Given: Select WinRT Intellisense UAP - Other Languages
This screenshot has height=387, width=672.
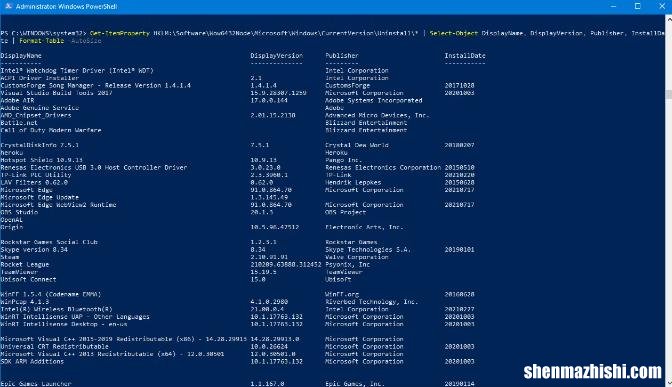Looking at the screenshot, I should point(75,317).
